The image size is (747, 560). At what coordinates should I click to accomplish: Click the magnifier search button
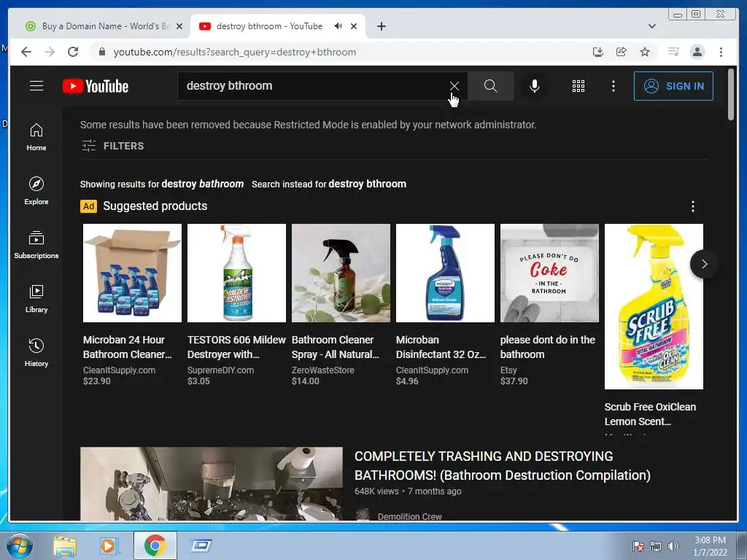point(491,86)
